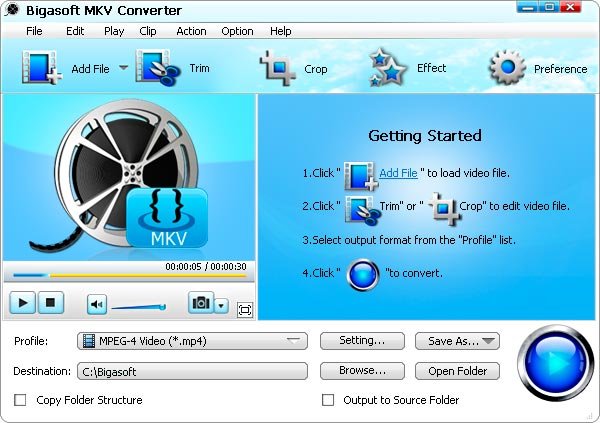Click the Add File toolbar icon
The height and width of the screenshot is (423, 600).
42,67
